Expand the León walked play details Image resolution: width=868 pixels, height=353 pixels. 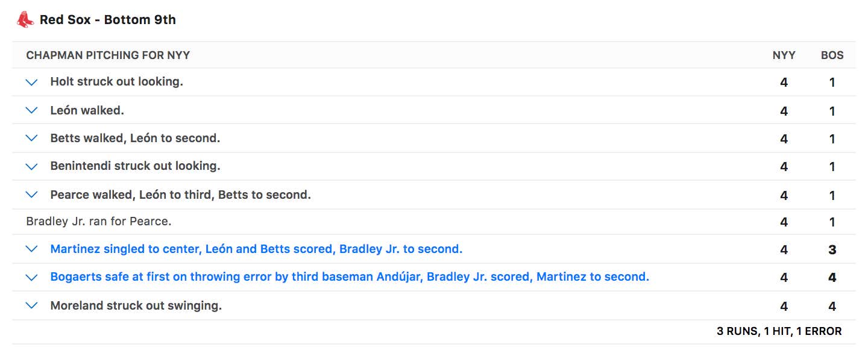click(32, 111)
